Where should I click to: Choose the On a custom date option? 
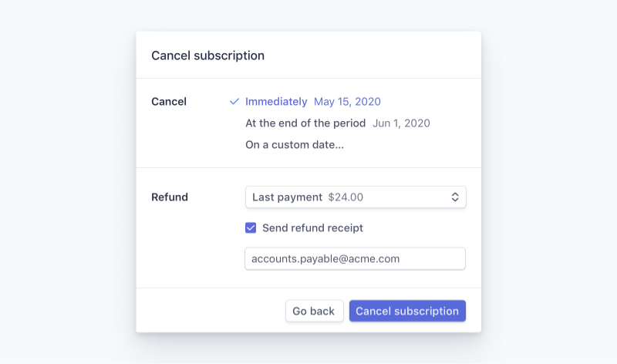(x=295, y=145)
